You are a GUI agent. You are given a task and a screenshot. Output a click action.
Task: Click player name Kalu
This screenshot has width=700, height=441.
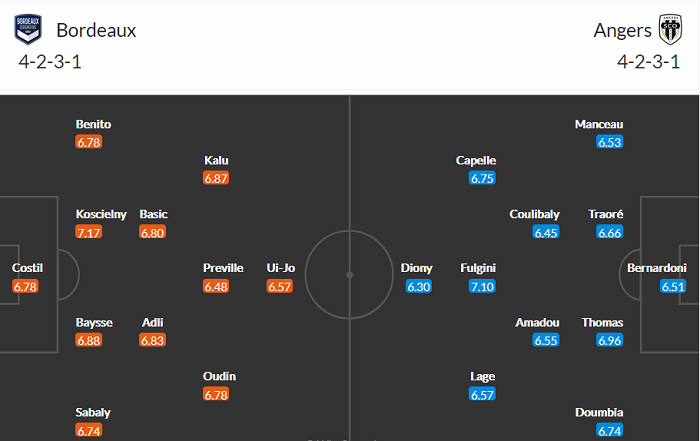[x=217, y=160]
